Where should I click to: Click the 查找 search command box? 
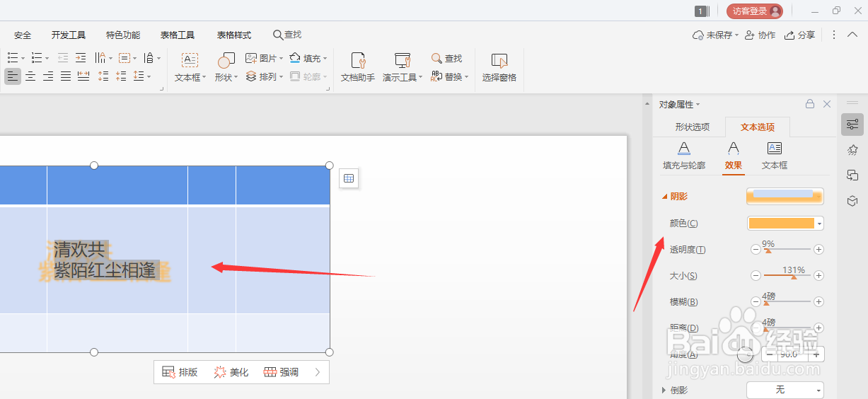[x=287, y=35]
